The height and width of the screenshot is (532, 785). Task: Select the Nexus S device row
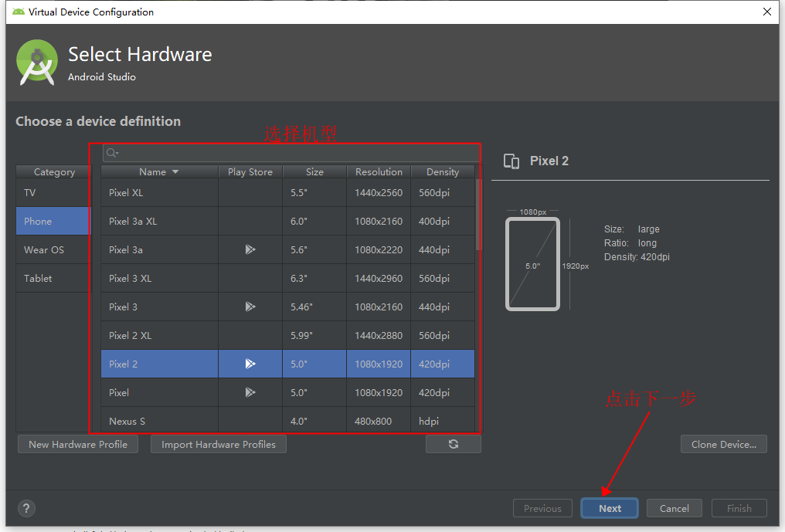288,419
